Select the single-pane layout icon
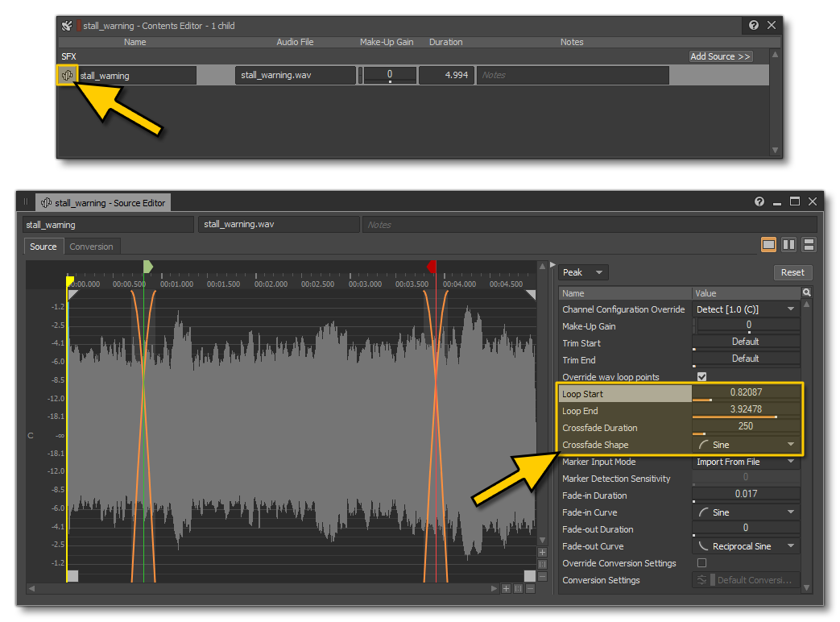Screen dimensions: 840x622 [768, 244]
